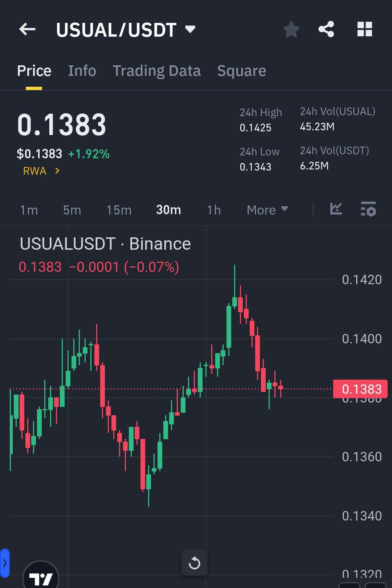Image resolution: width=392 pixels, height=588 pixels.
Task: Switch to the Trading Data tab
Action: pyautogui.click(x=156, y=71)
